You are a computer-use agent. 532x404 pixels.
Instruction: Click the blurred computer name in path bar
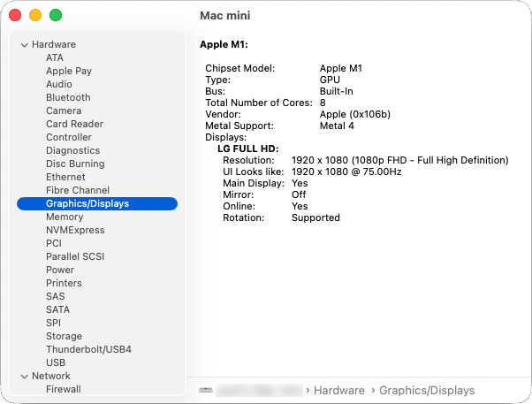[x=259, y=391]
